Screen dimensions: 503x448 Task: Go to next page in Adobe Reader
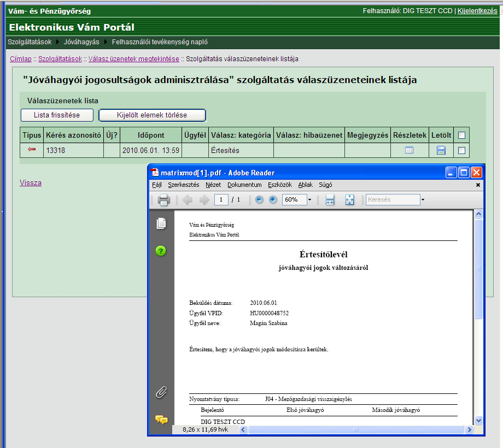click(204, 200)
